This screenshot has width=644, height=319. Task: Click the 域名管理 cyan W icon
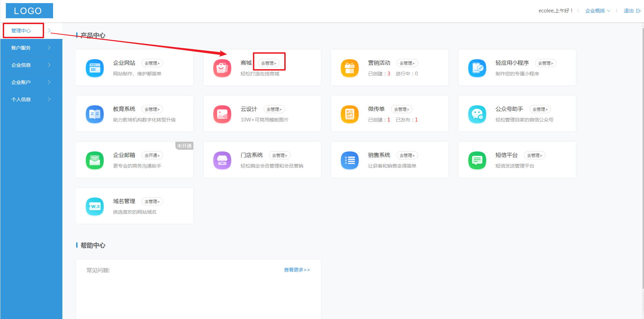[x=95, y=206]
